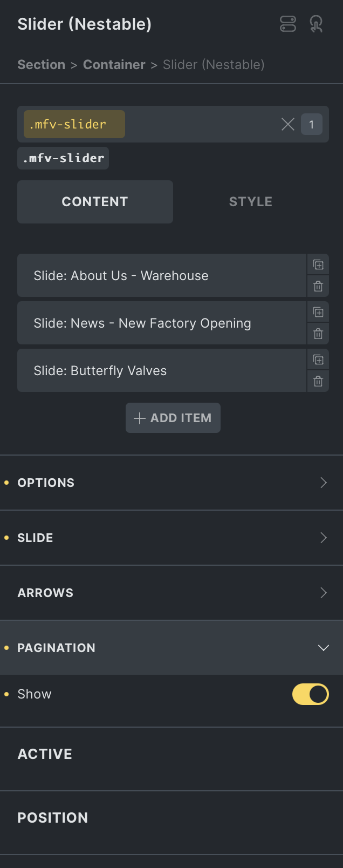Duplicate the About Us - Warehouse slide
Screen dimensions: 343x868
click(x=318, y=265)
